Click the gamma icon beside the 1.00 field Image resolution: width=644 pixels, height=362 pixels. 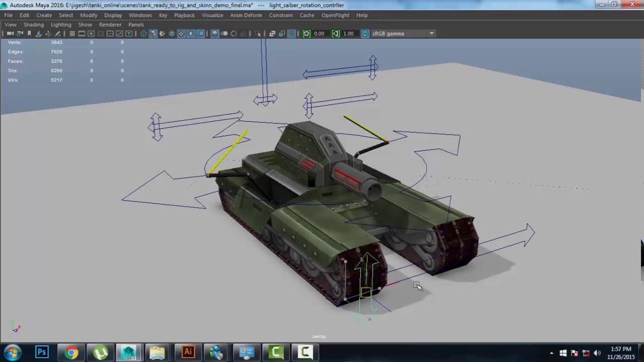pos(336,34)
